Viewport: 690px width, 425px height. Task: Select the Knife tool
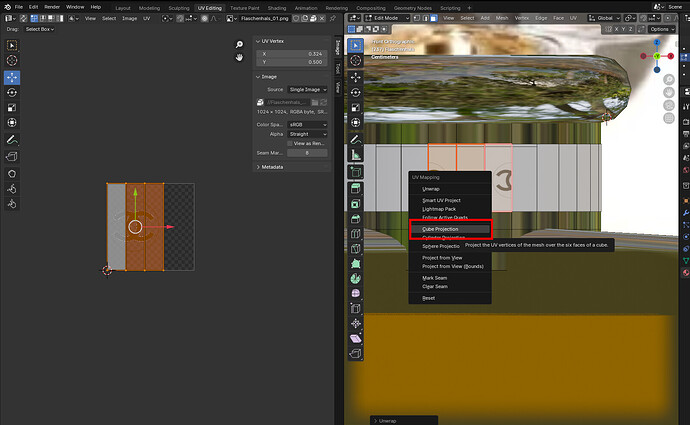click(356, 249)
